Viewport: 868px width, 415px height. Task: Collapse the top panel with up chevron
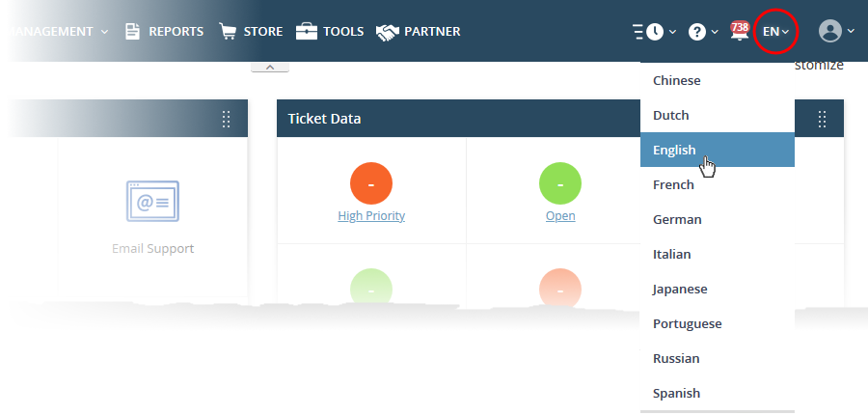pyautogui.click(x=270, y=67)
